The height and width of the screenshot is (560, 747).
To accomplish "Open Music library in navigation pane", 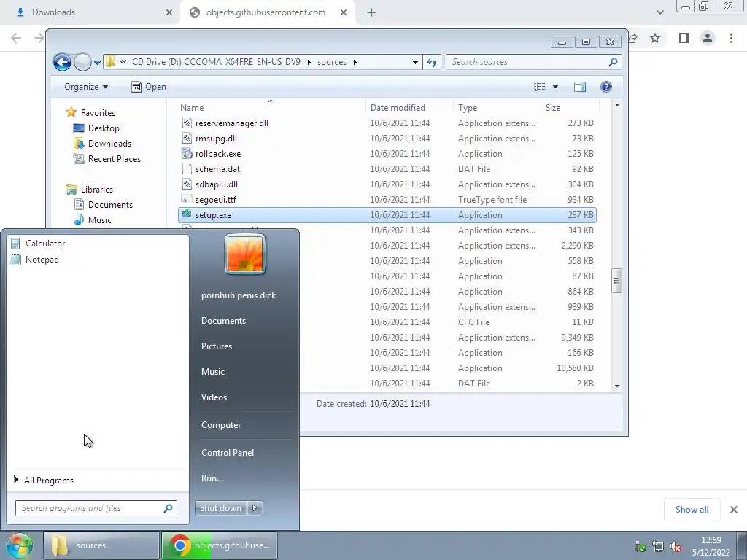I will pyautogui.click(x=99, y=219).
